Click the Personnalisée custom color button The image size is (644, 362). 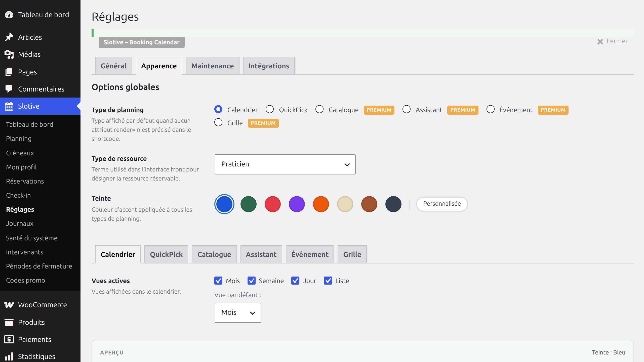click(442, 204)
